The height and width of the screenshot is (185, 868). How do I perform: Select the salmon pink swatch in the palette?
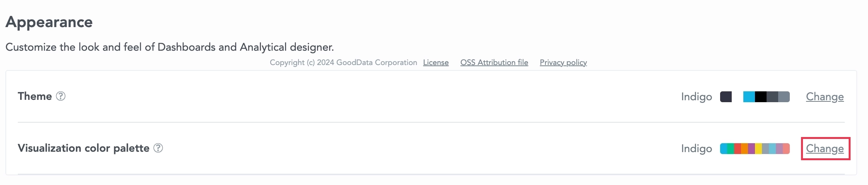(x=786, y=149)
